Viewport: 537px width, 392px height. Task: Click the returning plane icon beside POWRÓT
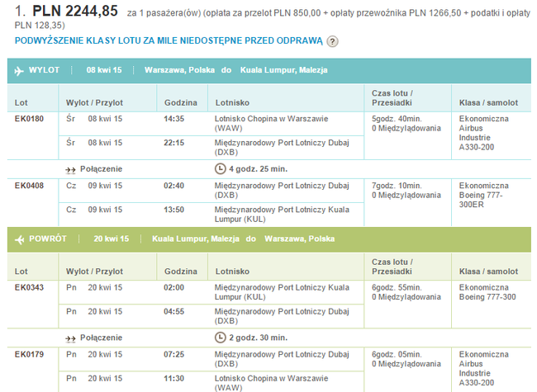point(20,239)
